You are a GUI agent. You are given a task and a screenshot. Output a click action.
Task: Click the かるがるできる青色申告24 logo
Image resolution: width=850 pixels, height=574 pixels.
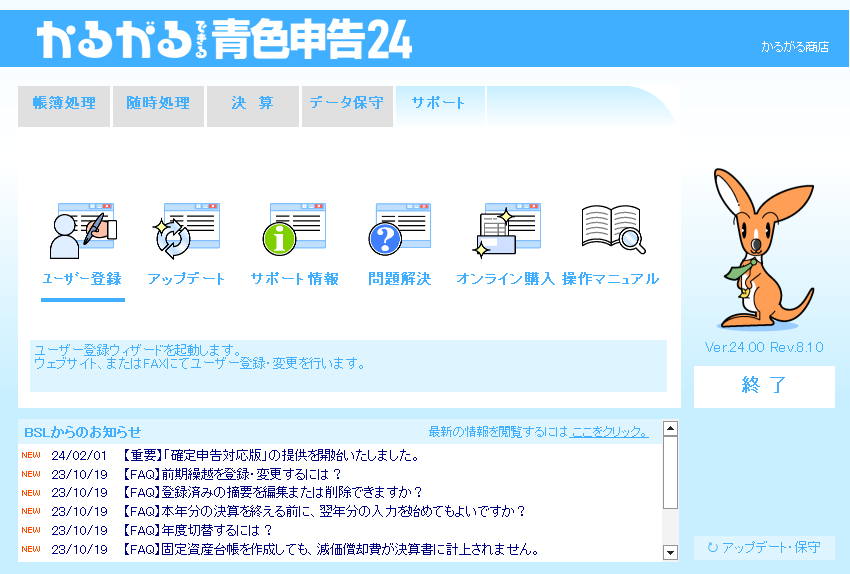[x=224, y=39]
